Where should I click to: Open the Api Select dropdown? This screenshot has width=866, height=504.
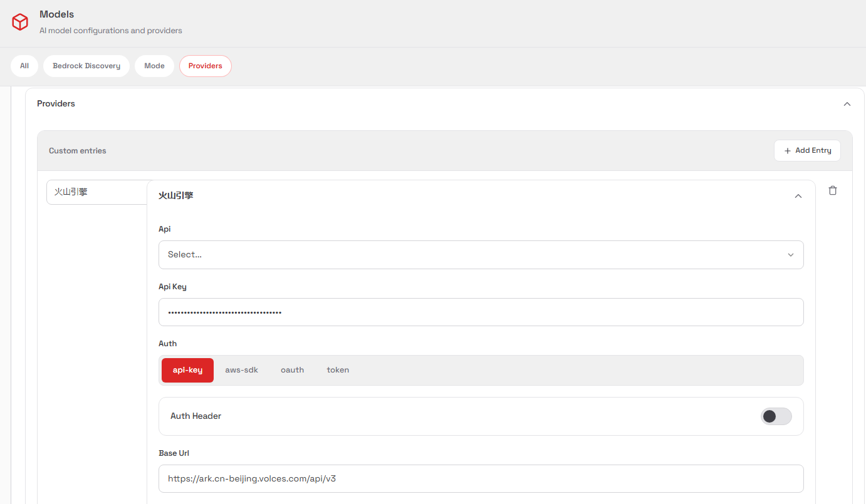(481, 255)
